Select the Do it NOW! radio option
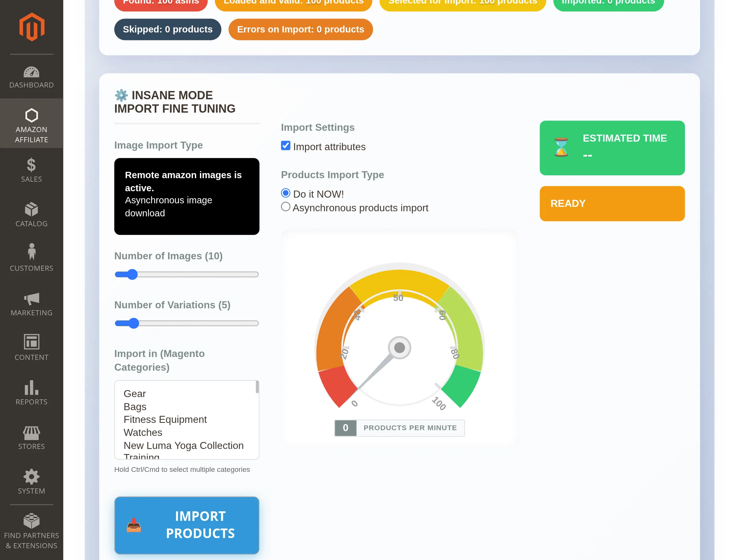The image size is (736, 560). pos(286,193)
